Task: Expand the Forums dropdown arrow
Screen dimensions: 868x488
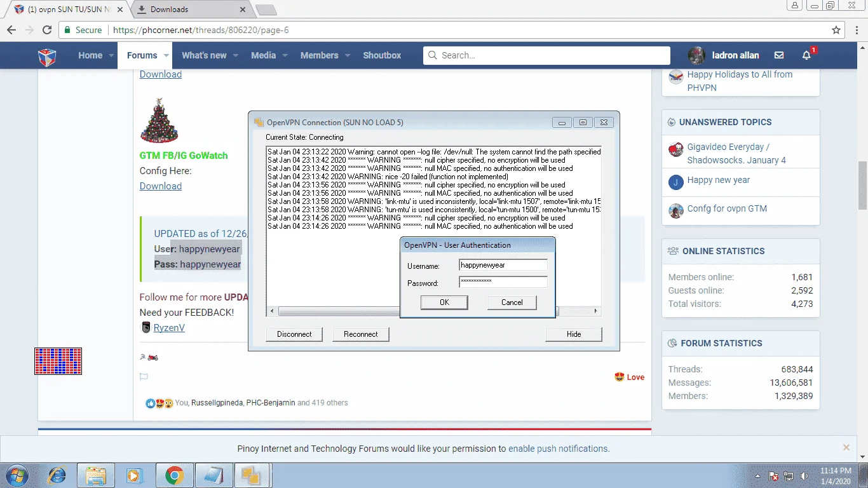Action: click(166, 55)
